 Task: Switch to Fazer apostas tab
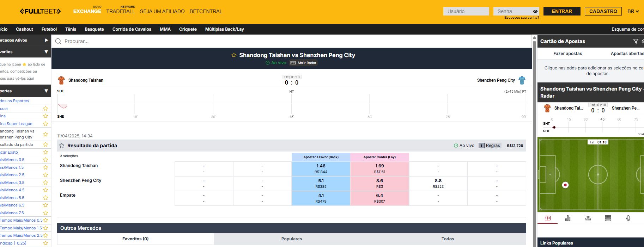(567, 54)
